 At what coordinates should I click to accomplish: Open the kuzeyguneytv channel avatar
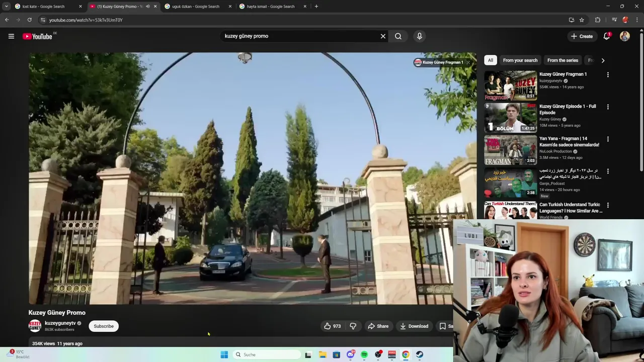35,326
